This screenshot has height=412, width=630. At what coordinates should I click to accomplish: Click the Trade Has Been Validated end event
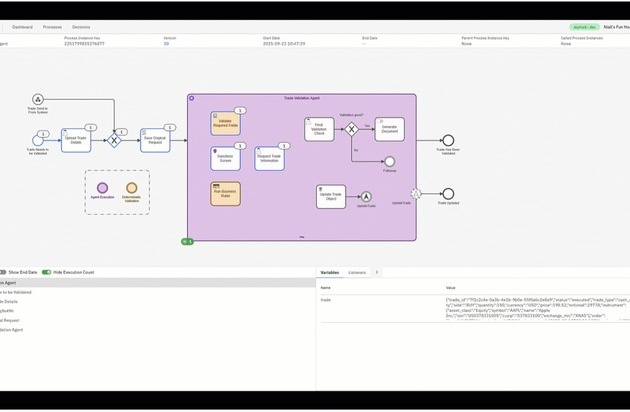click(x=448, y=141)
